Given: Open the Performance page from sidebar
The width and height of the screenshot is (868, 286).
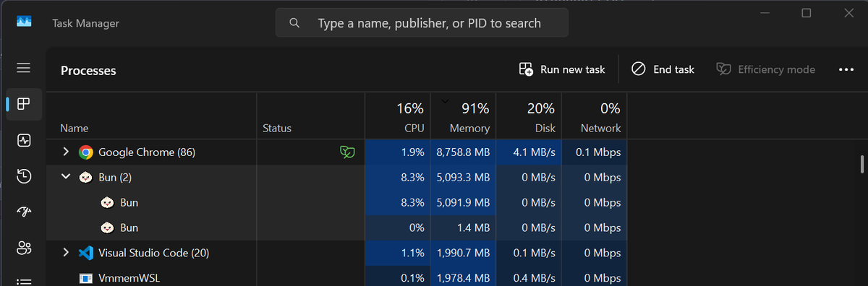Looking at the screenshot, I should coord(23,140).
